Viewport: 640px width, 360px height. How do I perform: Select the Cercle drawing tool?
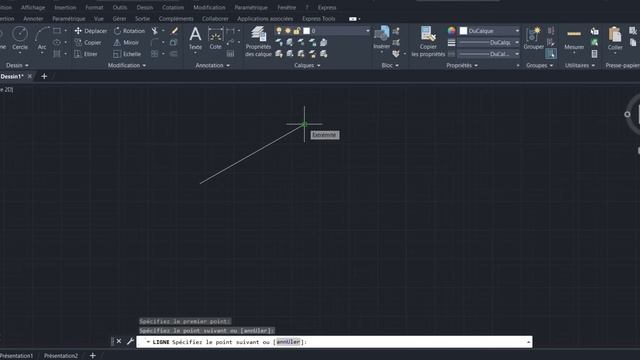click(20, 38)
